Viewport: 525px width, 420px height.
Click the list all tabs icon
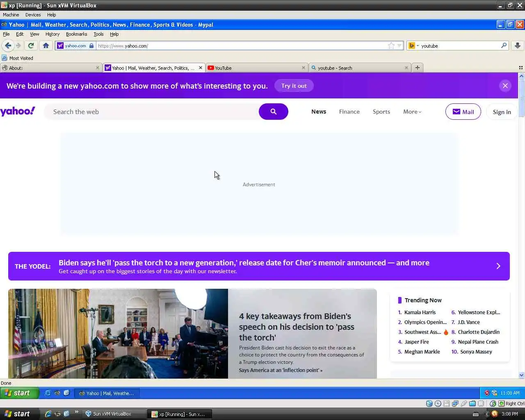(x=521, y=68)
